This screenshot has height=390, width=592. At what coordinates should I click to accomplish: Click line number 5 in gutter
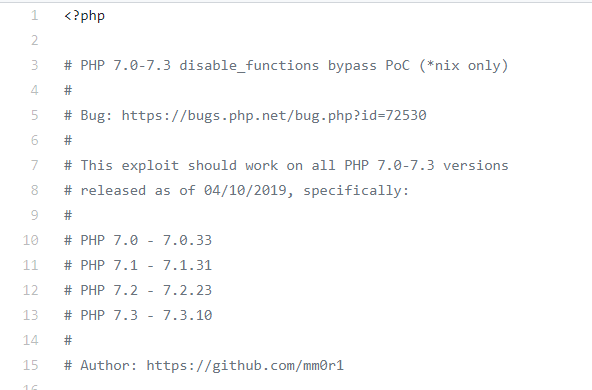pyautogui.click(x=34, y=115)
